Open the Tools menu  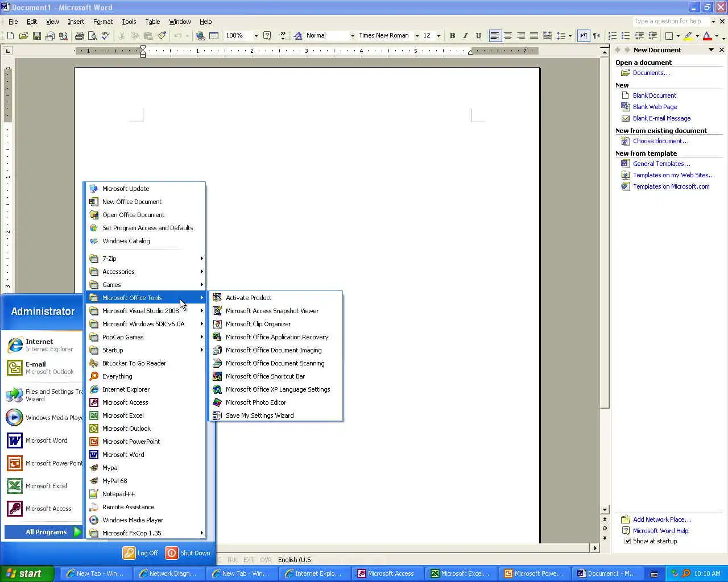tap(129, 22)
